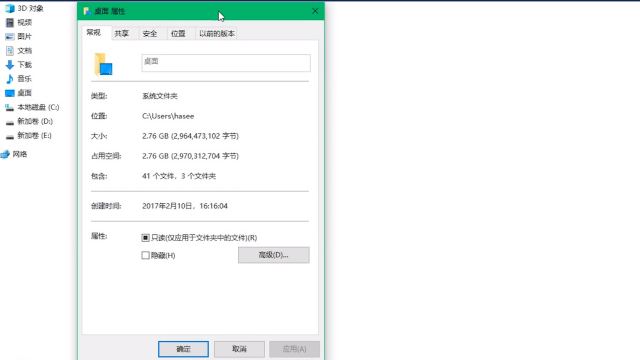Select 网络 label in sidebar

click(20, 154)
